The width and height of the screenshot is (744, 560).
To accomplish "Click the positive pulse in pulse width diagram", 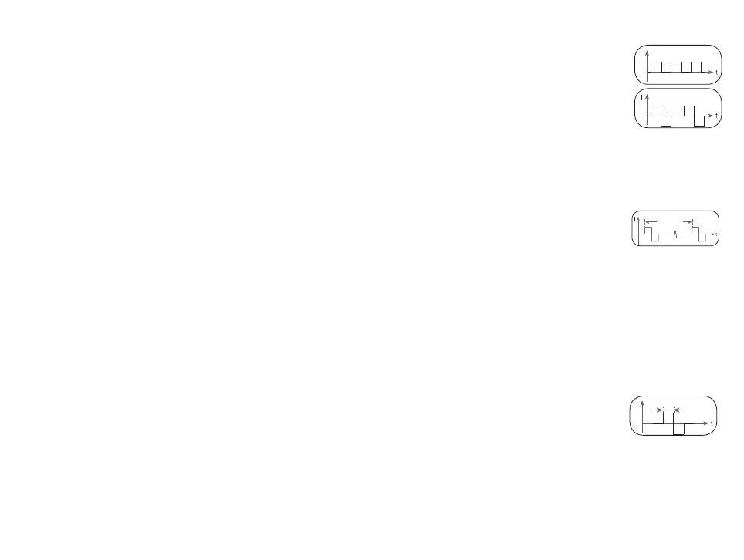I will [668, 418].
